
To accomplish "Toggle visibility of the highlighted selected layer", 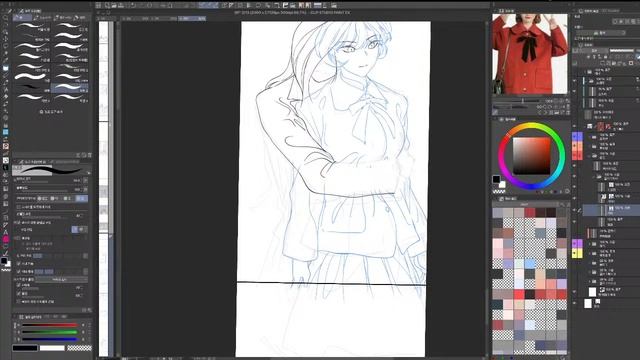I will click(x=575, y=210).
